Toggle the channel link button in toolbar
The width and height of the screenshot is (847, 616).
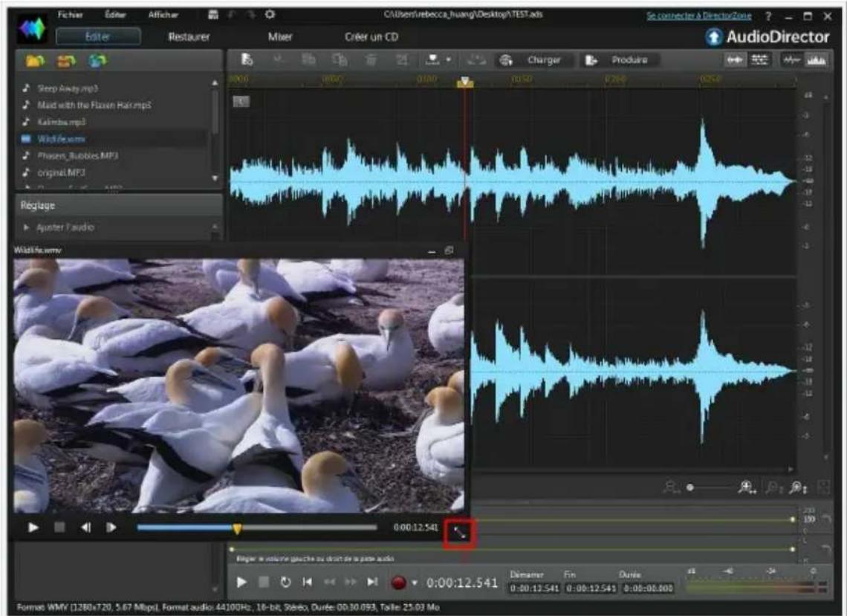735,60
